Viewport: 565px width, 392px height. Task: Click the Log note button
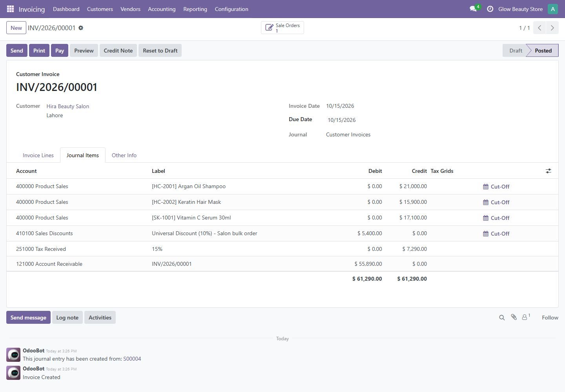67,318
